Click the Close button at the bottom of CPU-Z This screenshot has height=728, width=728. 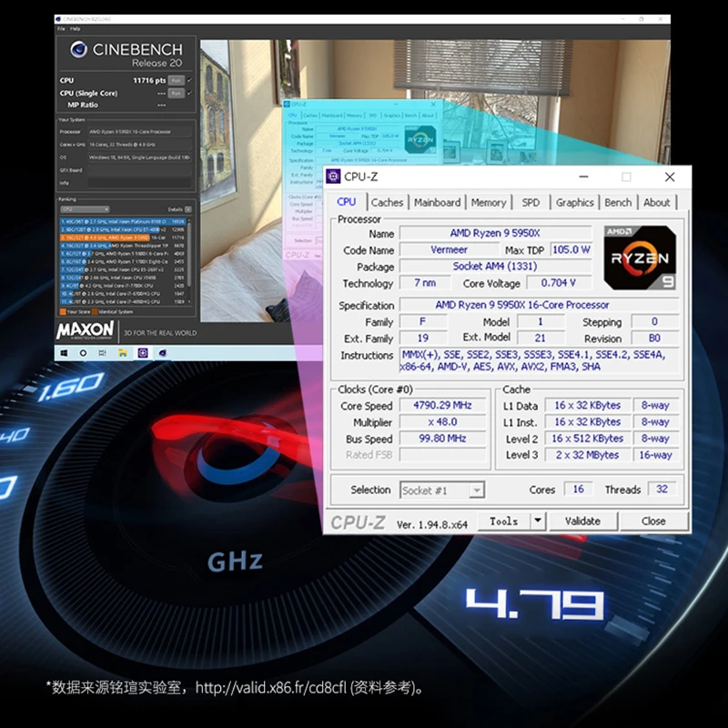653,521
